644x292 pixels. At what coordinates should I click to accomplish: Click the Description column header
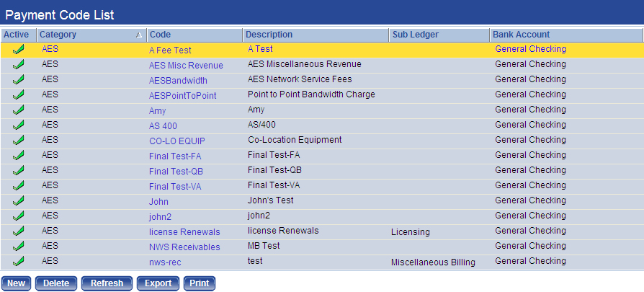coord(269,35)
